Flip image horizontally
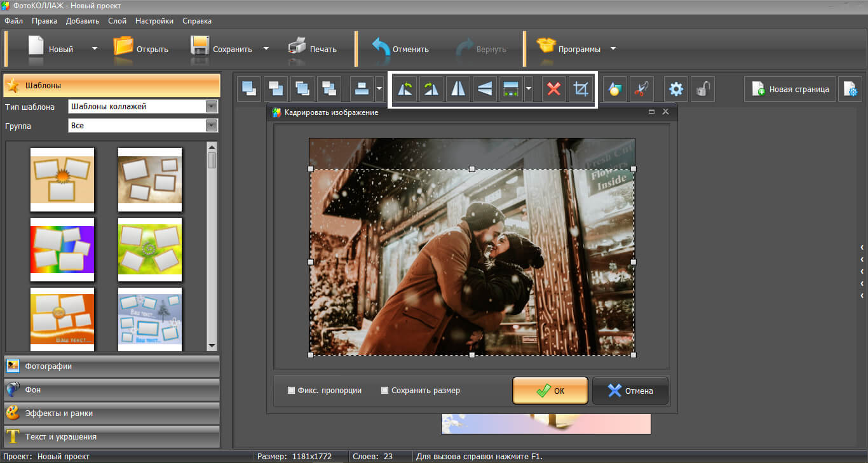The image size is (868, 463). point(458,89)
